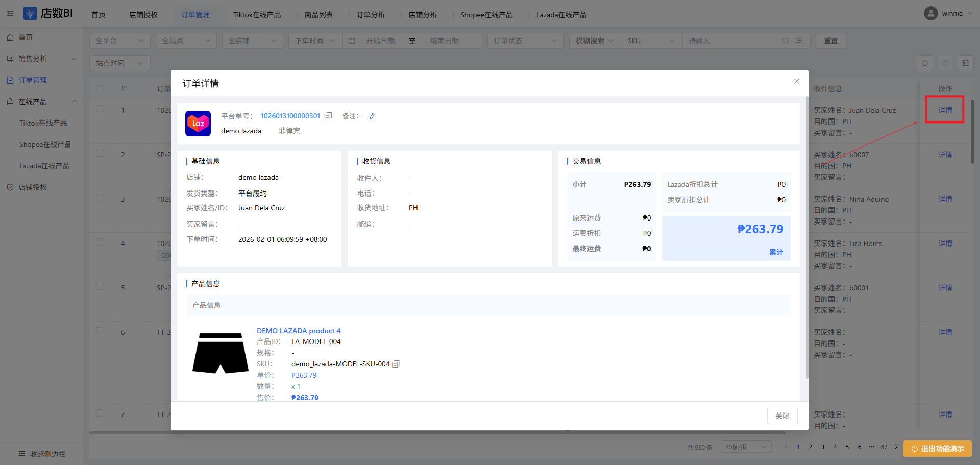
Task: Expand the 订单状态 dropdown
Action: point(525,41)
